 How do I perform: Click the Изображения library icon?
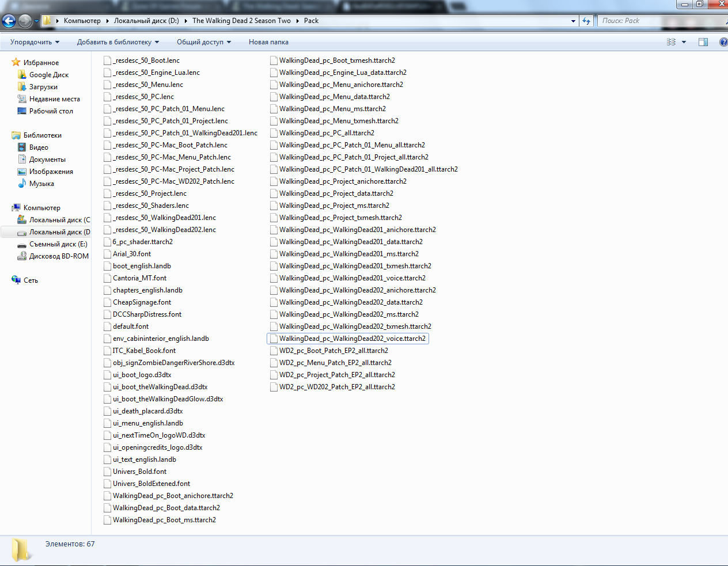[x=22, y=171]
